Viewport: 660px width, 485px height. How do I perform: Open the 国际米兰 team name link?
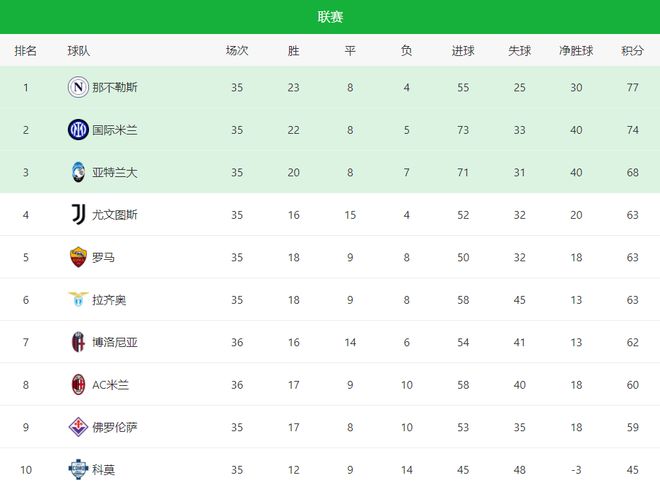pyautogui.click(x=115, y=129)
